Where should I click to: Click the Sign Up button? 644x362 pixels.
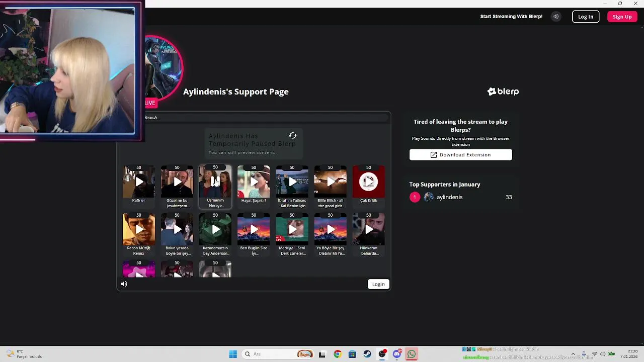tap(622, 17)
